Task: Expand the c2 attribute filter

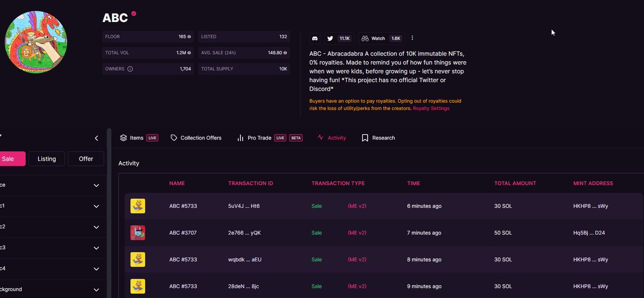Action: click(x=52, y=227)
